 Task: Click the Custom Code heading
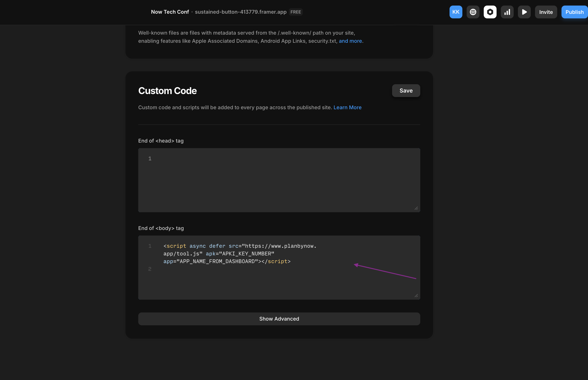point(167,91)
